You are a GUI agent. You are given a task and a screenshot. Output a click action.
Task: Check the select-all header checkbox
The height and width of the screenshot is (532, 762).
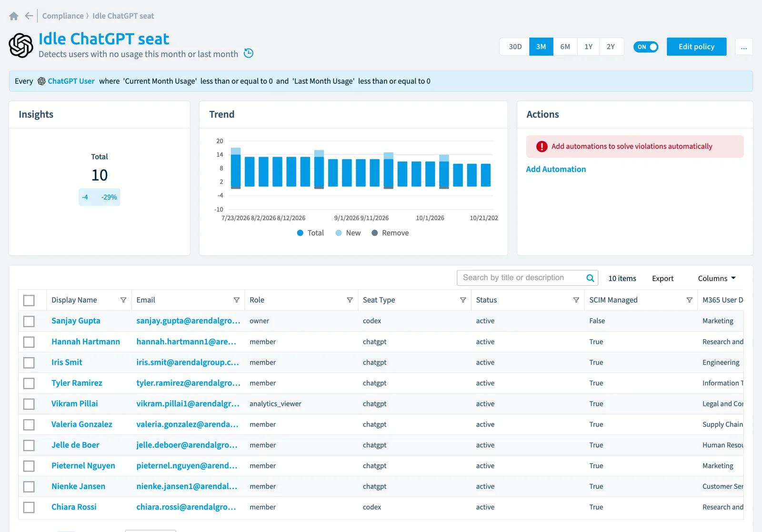click(x=29, y=301)
